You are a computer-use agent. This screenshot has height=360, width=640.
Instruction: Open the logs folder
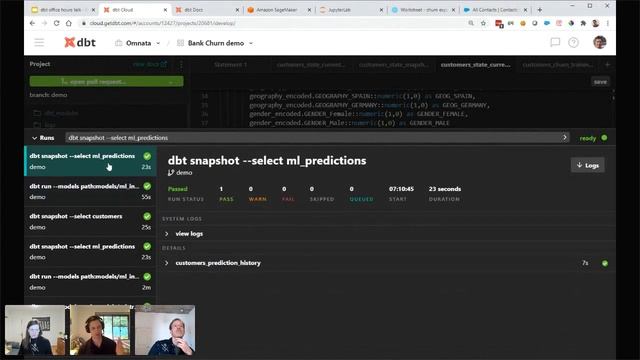point(45,124)
